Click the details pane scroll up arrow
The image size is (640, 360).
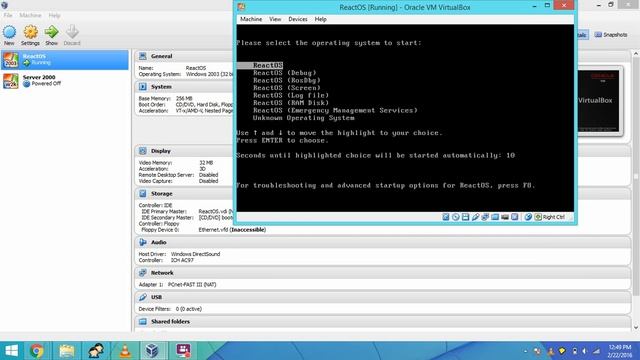click(x=636, y=53)
